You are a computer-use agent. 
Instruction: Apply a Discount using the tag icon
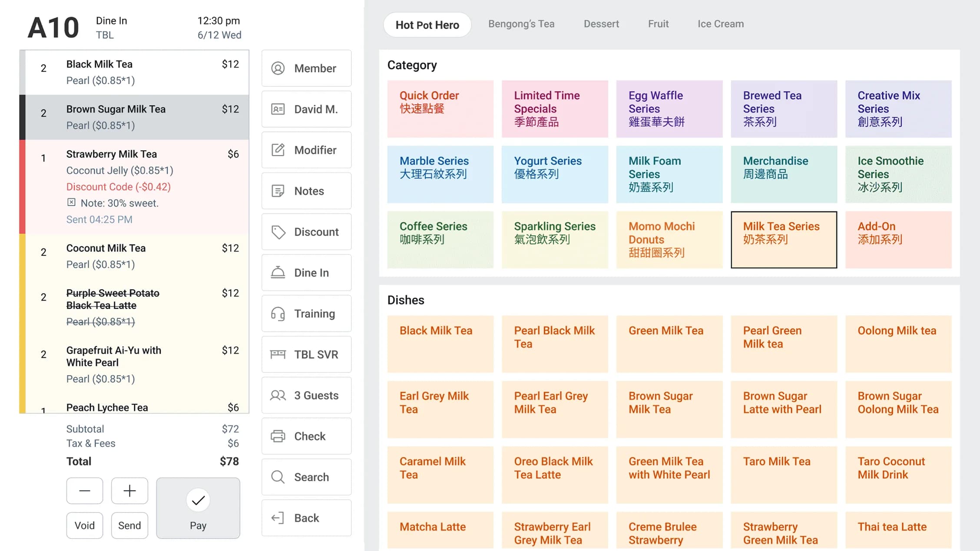pyautogui.click(x=278, y=232)
